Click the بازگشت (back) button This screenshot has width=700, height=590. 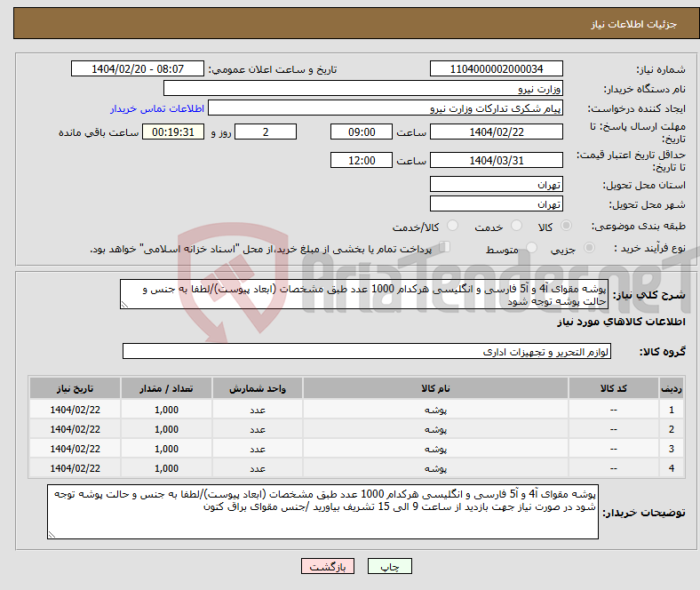[x=328, y=566]
